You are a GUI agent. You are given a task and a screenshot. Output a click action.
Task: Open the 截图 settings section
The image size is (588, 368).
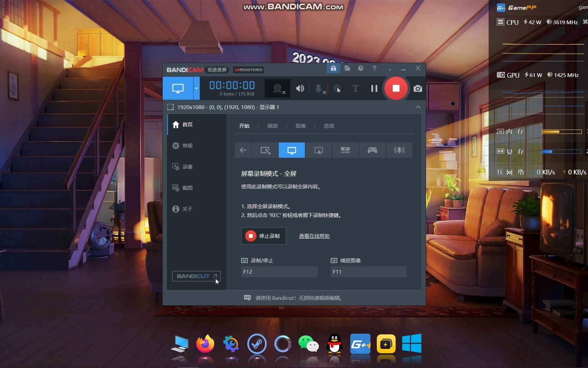coord(197,188)
